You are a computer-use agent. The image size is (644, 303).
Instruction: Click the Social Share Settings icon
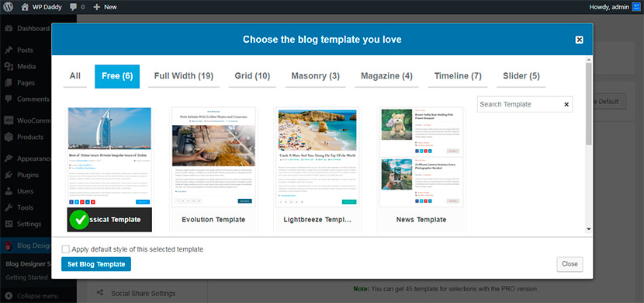(100, 293)
